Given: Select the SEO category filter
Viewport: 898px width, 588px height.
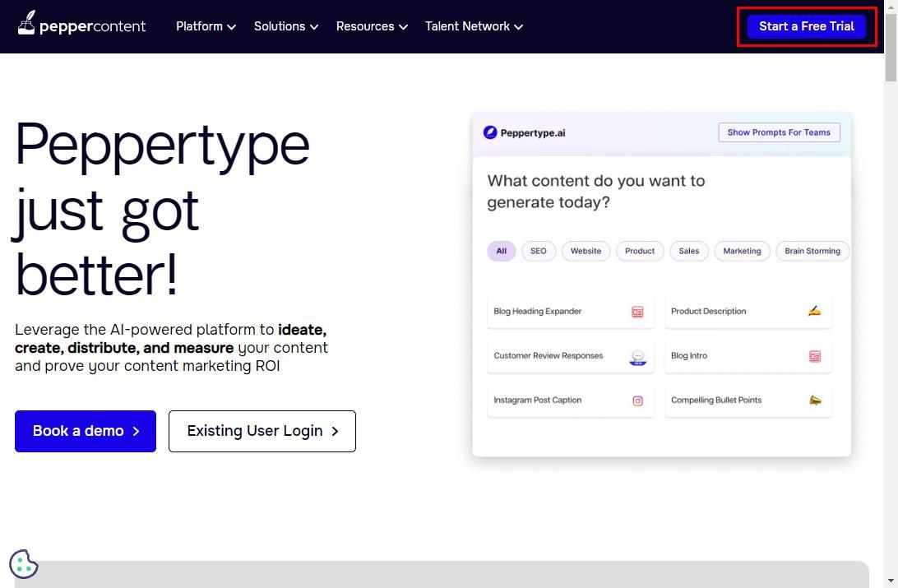Looking at the screenshot, I should pos(538,251).
